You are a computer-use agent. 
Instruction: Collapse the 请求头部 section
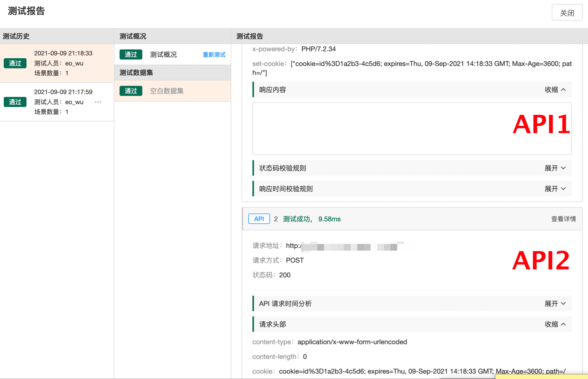pyautogui.click(x=555, y=324)
